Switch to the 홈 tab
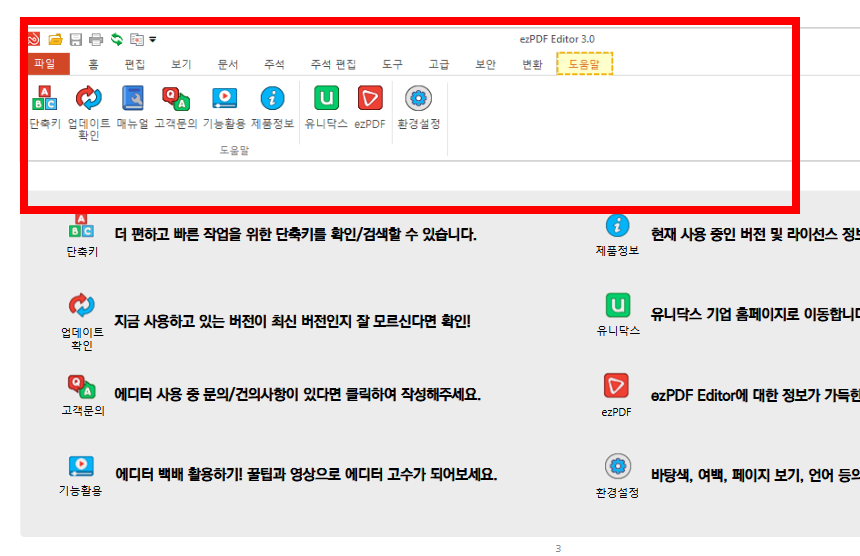This screenshot has height=556, width=860. 93,64
